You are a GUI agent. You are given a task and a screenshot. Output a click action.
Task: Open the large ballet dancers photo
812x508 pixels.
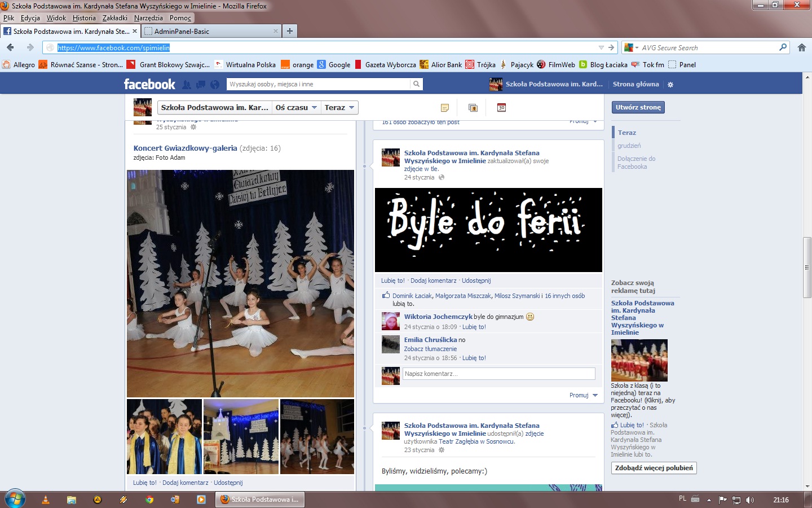240,283
